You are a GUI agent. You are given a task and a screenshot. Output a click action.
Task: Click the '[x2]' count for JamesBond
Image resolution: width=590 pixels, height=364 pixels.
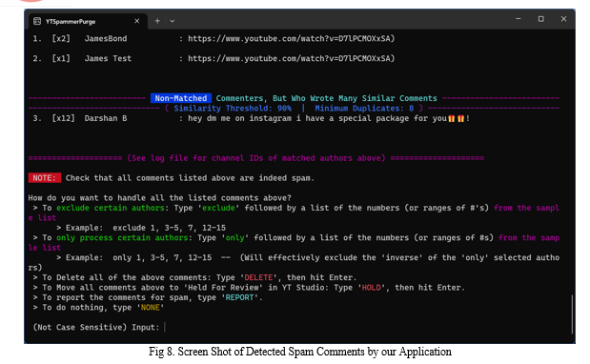click(61, 38)
